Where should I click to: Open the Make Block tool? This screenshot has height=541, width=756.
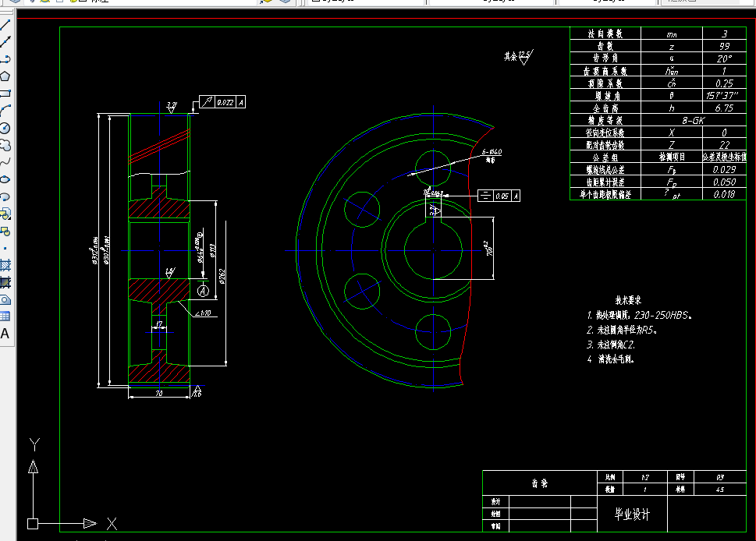[5, 232]
